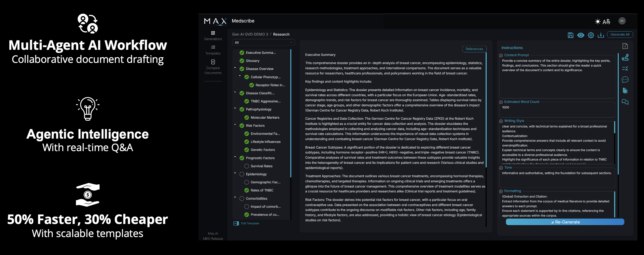Click the save (floppy disk) icon

(x=570, y=35)
